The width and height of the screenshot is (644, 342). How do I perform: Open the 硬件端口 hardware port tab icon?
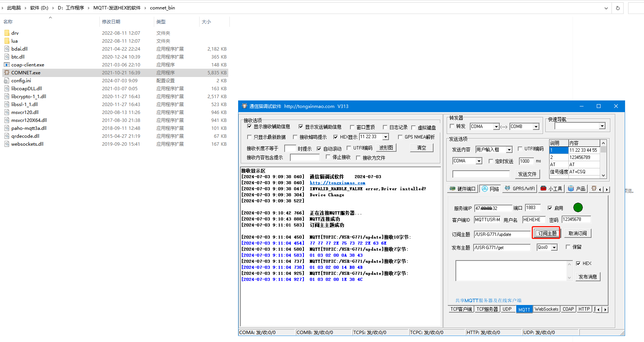pyautogui.click(x=452, y=189)
